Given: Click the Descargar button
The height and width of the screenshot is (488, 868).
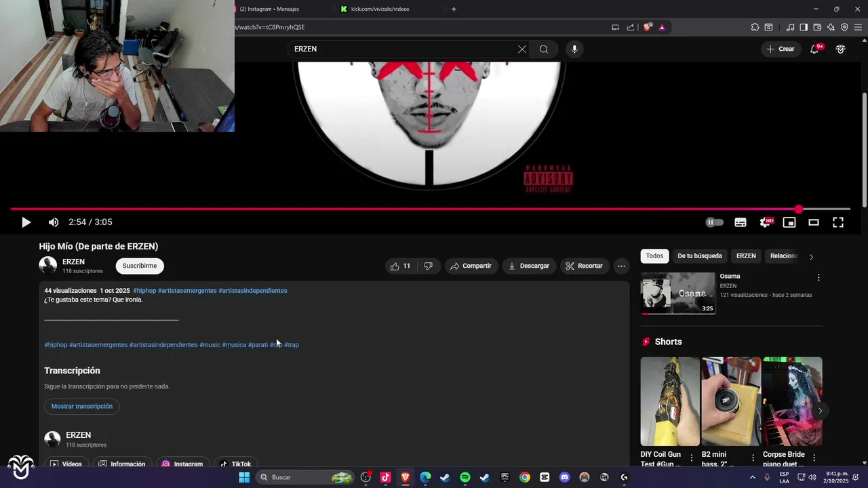Looking at the screenshot, I should pyautogui.click(x=529, y=266).
